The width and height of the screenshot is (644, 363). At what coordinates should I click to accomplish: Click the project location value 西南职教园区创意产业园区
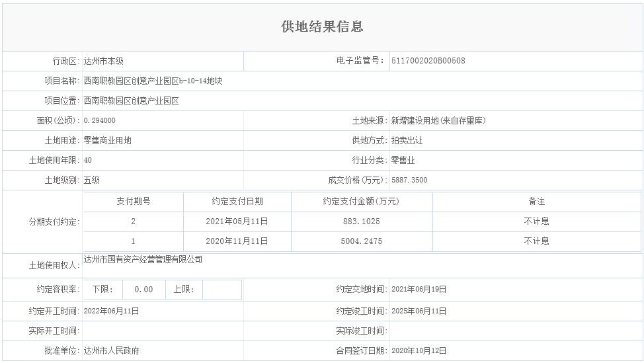[x=132, y=101]
